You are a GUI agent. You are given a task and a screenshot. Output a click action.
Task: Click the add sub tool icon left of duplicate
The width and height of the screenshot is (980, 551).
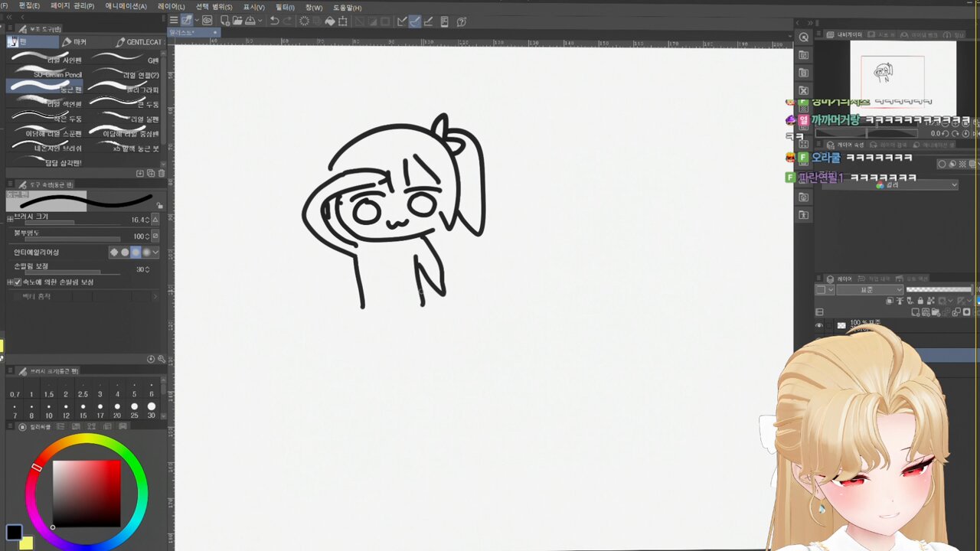click(x=140, y=174)
